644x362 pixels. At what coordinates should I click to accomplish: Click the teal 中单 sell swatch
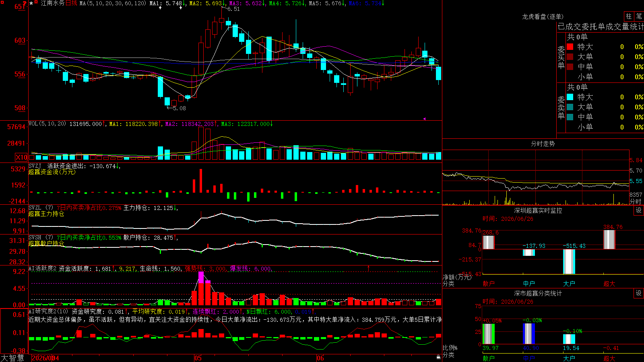tap(570, 117)
